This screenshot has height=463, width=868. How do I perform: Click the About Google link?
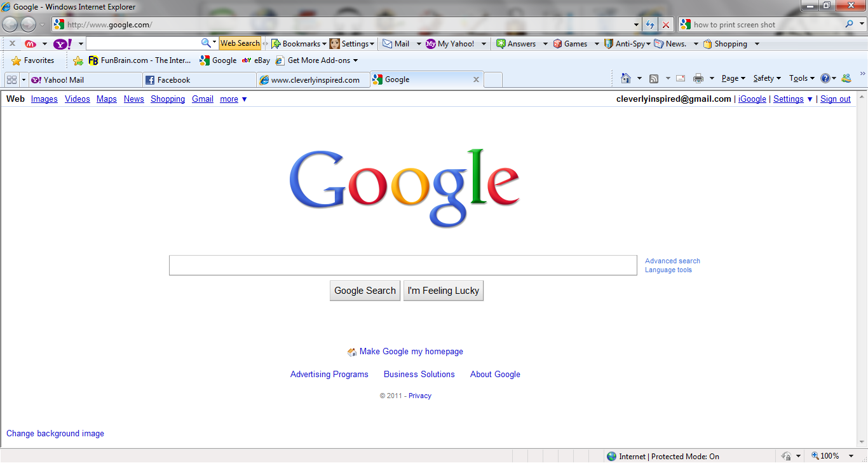[495, 375]
